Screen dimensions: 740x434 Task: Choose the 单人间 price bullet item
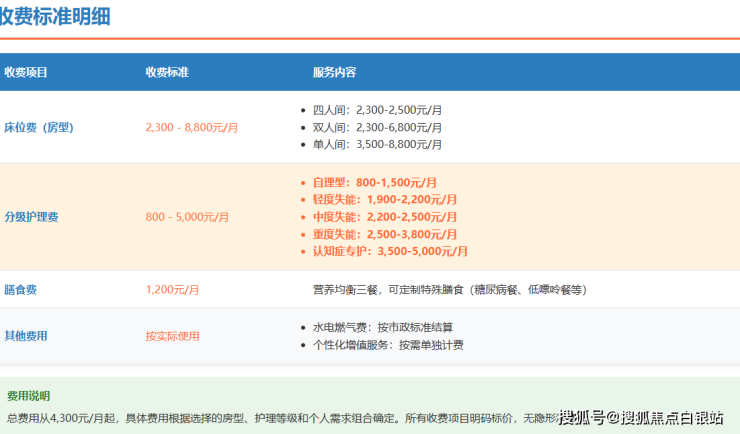click(x=377, y=145)
